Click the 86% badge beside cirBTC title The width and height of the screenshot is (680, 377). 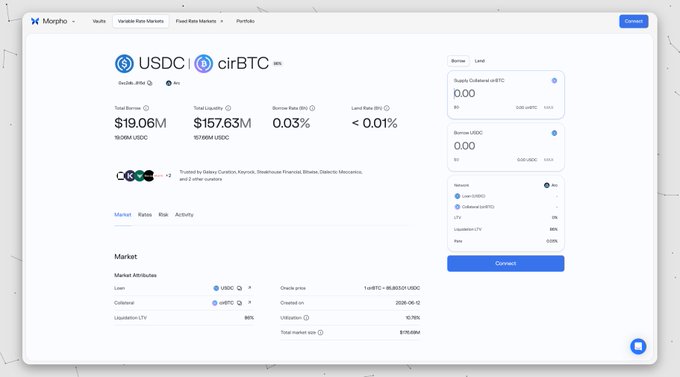[x=278, y=64]
